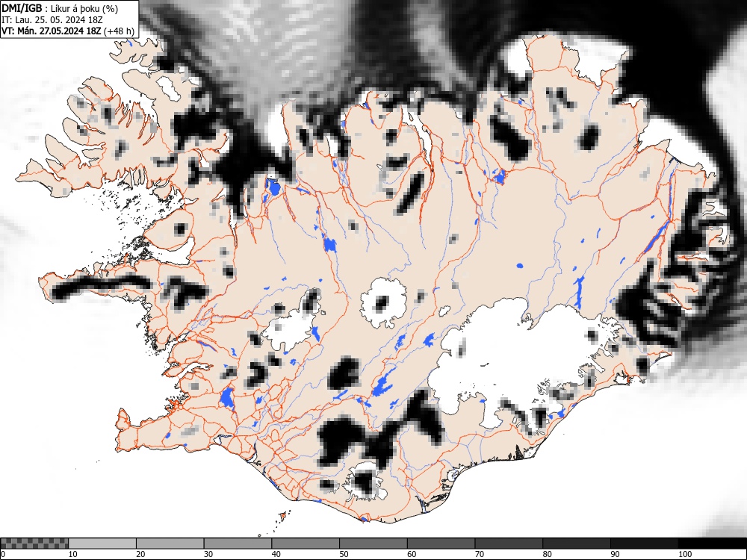Click the legend label '50'
This screenshot has height=560, width=747.
pos(344,554)
